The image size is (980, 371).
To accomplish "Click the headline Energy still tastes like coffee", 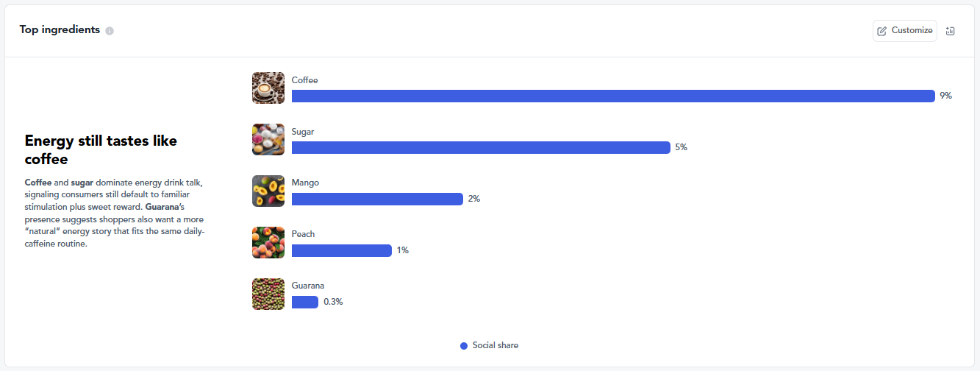I will 101,149.
